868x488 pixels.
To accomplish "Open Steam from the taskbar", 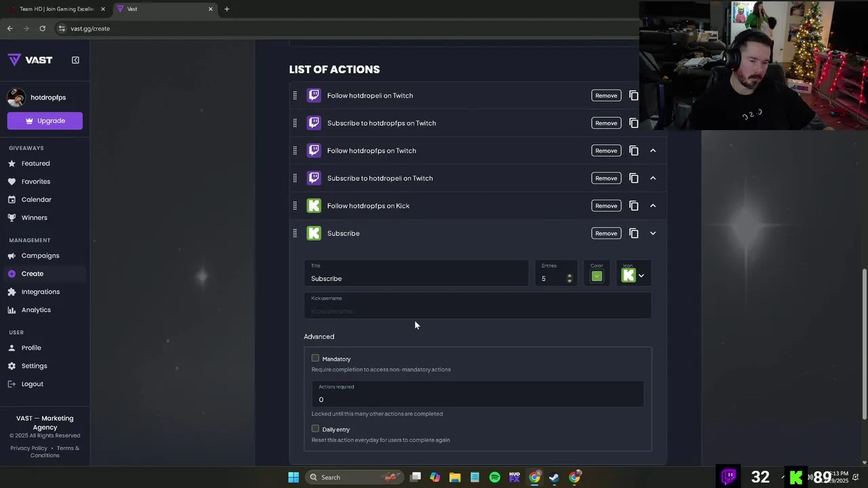I will pyautogui.click(x=554, y=477).
